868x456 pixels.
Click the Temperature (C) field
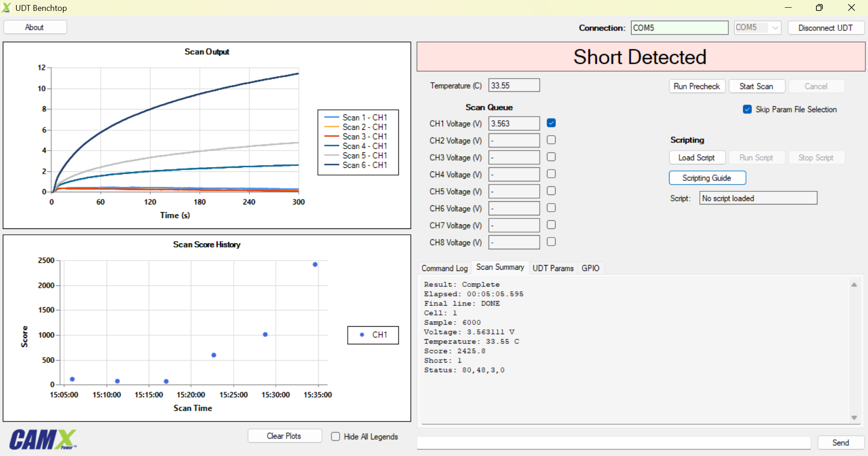(514, 85)
